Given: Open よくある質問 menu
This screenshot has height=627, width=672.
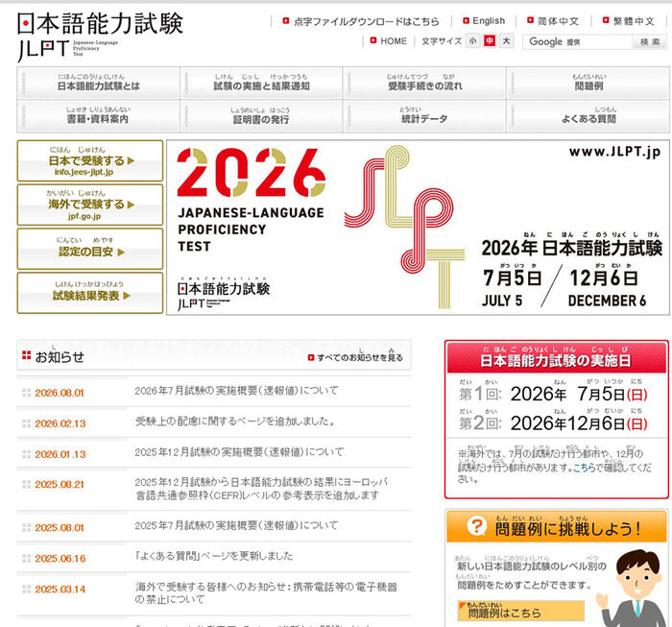Looking at the screenshot, I should [x=588, y=116].
